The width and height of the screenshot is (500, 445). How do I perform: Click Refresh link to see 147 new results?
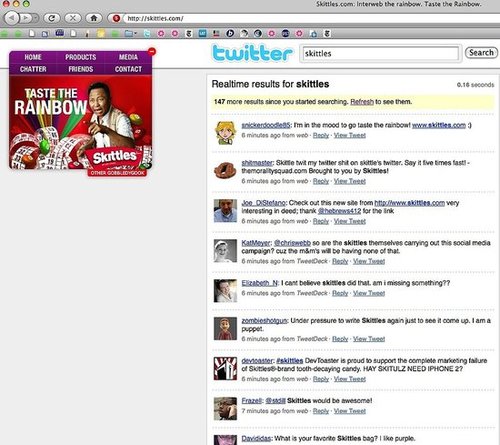tap(362, 102)
